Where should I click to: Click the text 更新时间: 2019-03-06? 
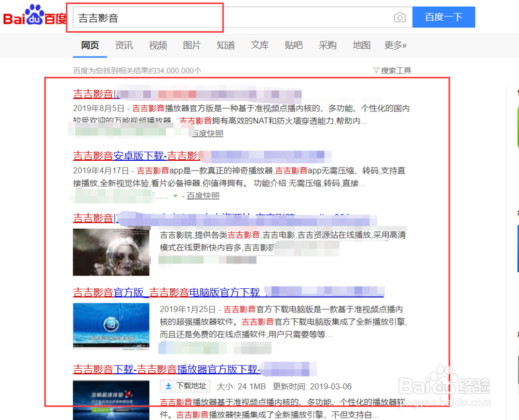coord(312,387)
